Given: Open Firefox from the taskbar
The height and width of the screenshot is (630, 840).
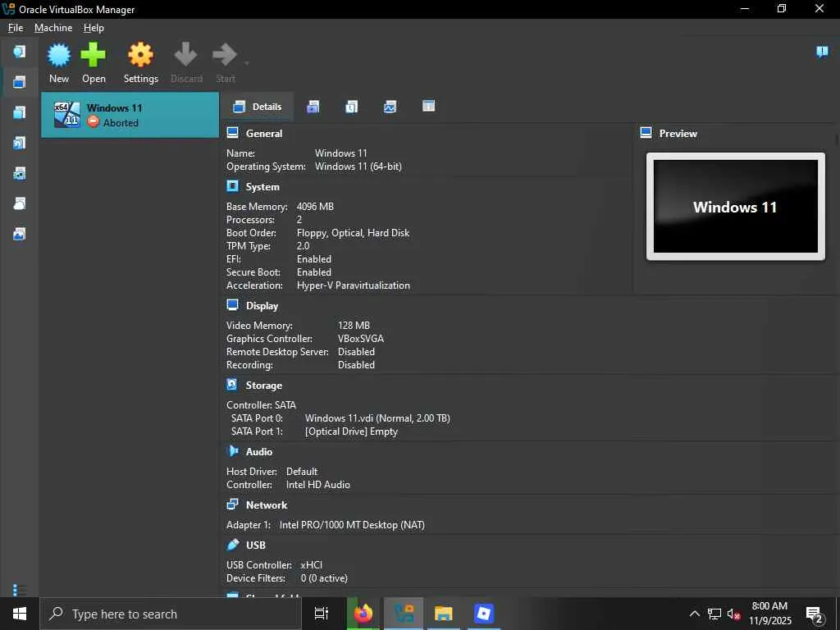Looking at the screenshot, I should pos(363,614).
